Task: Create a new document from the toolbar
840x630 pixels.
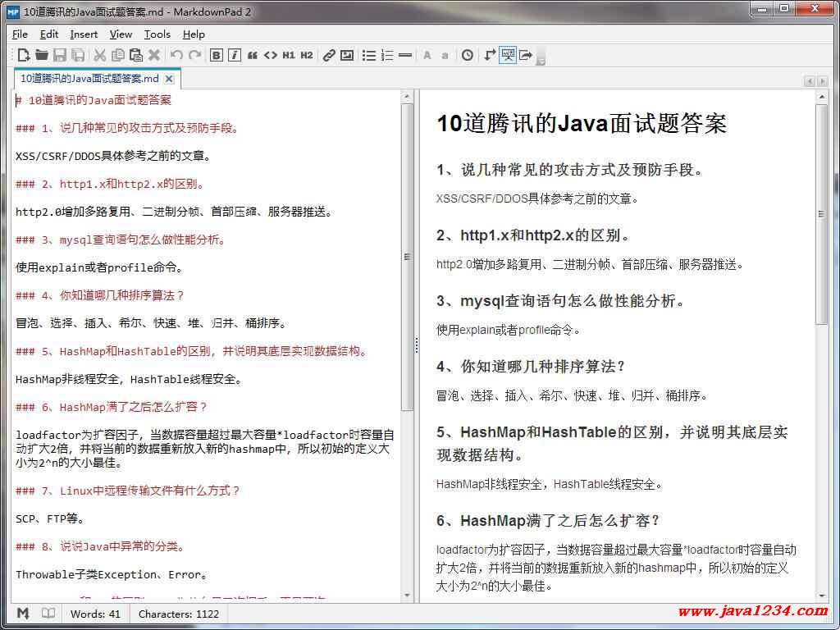Action: pyautogui.click(x=24, y=55)
